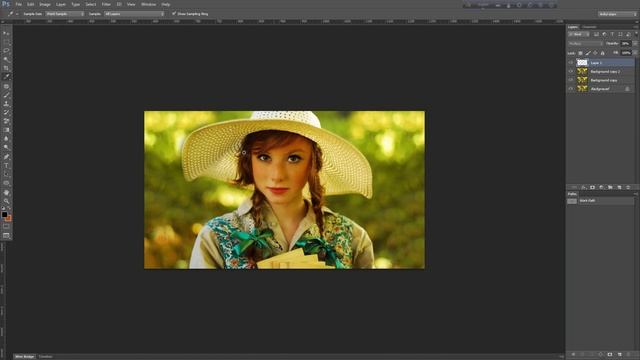Click the layer Fill value field
Viewport: 640px width, 360px height.
click(626, 53)
